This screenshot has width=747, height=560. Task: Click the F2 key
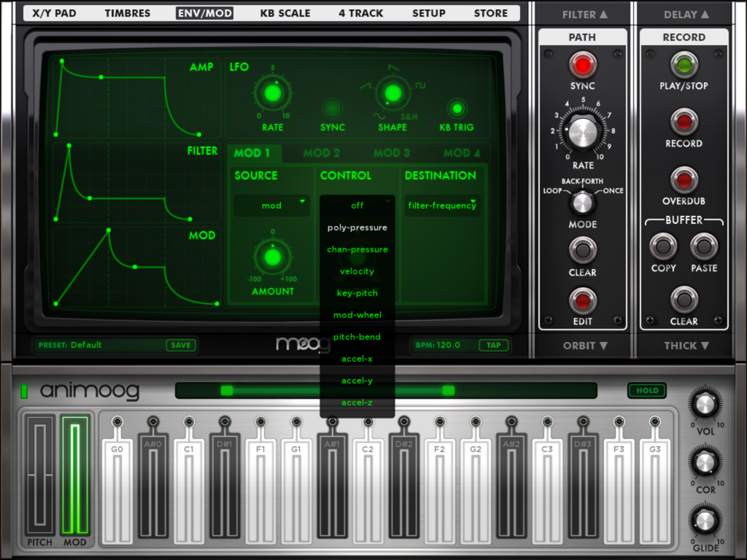click(440, 491)
